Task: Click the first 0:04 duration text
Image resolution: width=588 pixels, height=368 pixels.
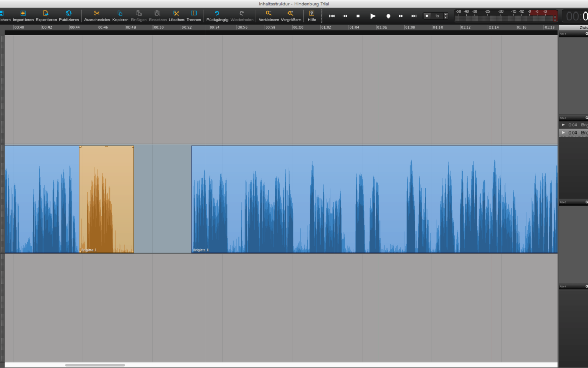Action: pos(573,125)
